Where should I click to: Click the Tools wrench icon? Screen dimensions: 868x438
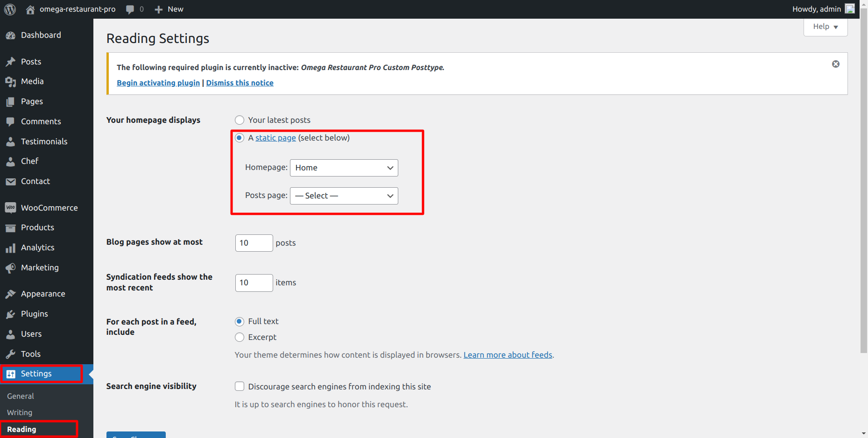pos(11,354)
